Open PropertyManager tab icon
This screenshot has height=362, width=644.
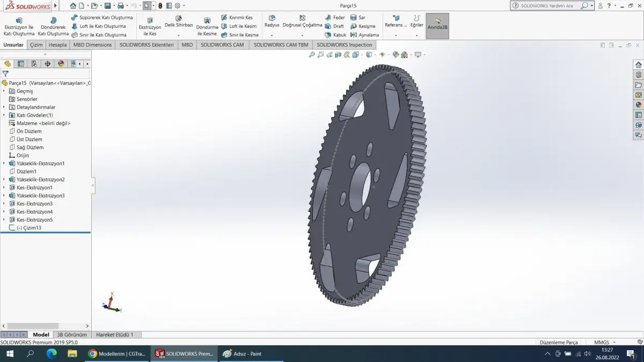(21, 63)
